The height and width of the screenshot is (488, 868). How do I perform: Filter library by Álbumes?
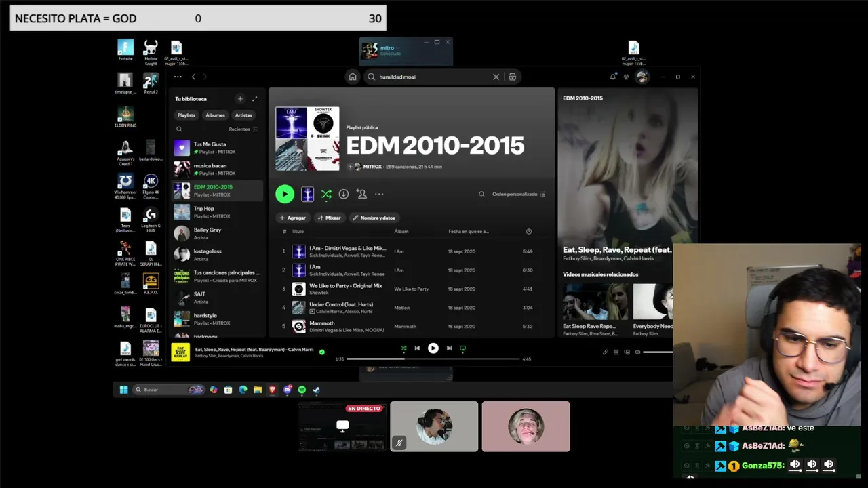click(x=215, y=115)
